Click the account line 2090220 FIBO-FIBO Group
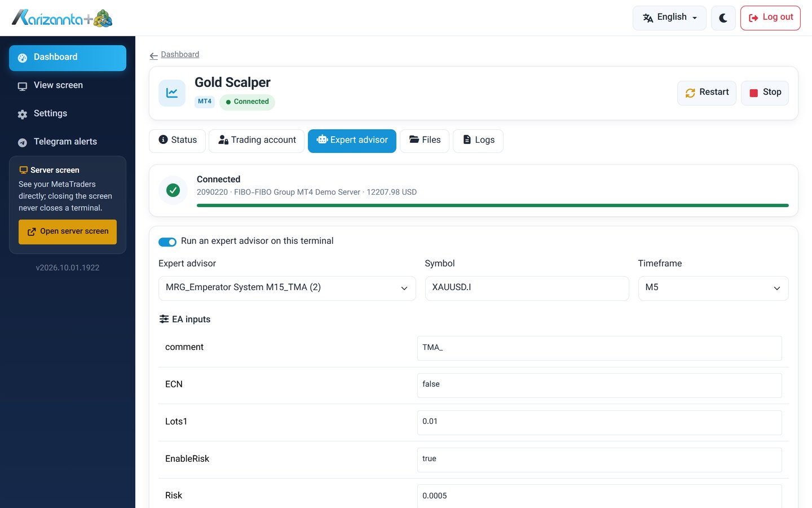 coord(307,192)
